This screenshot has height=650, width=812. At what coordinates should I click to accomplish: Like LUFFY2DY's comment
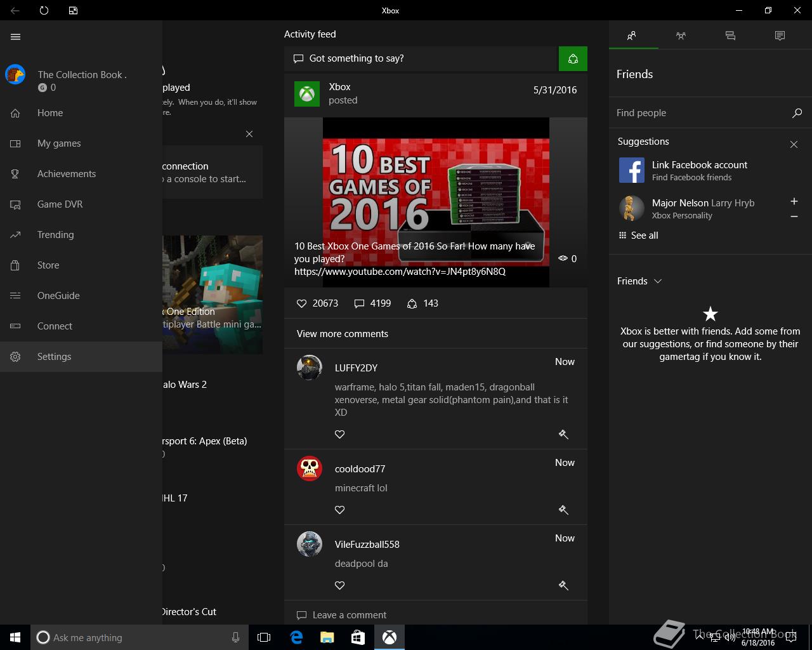[x=340, y=434]
